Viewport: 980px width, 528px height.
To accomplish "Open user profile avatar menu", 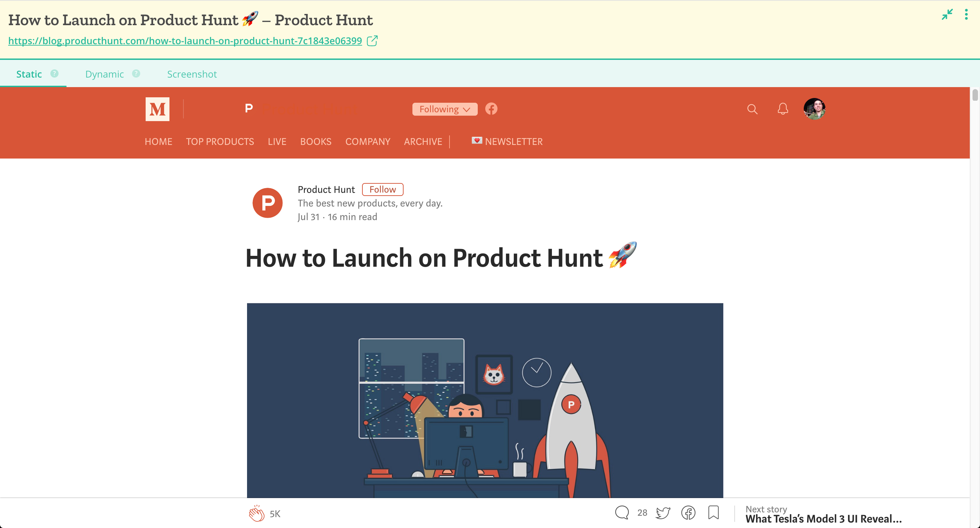I will pos(814,109).
